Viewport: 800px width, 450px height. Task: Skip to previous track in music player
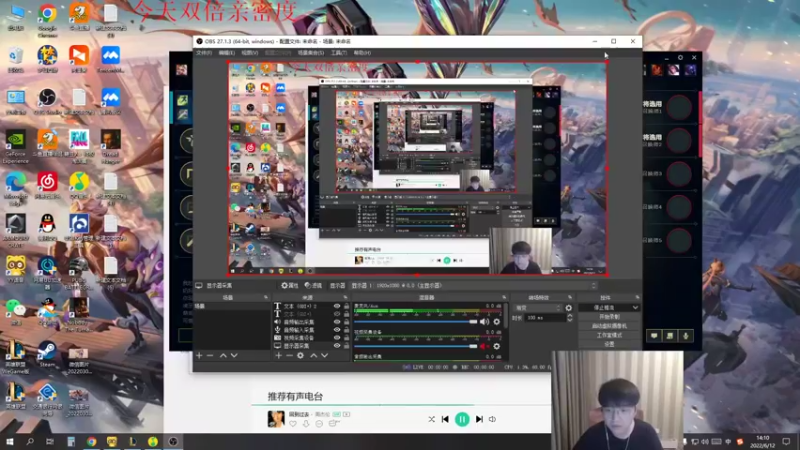pyautogui.click(x=445, y=419)
